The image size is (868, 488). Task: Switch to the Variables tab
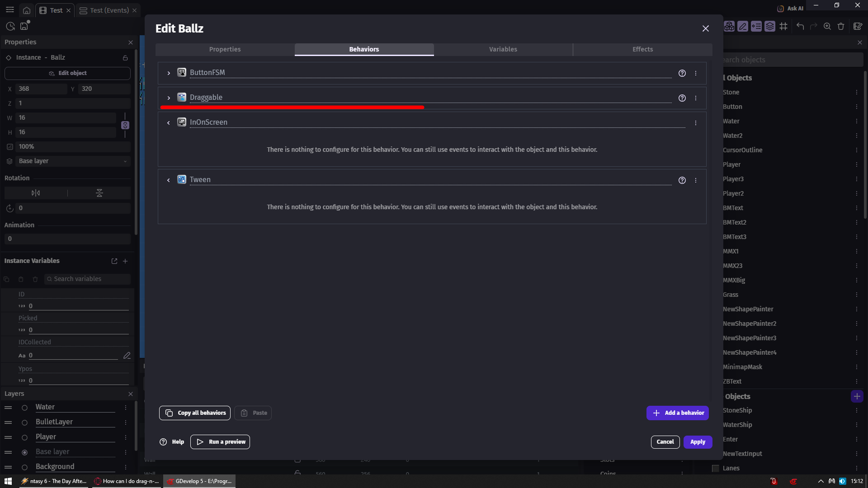click(503, 49)
